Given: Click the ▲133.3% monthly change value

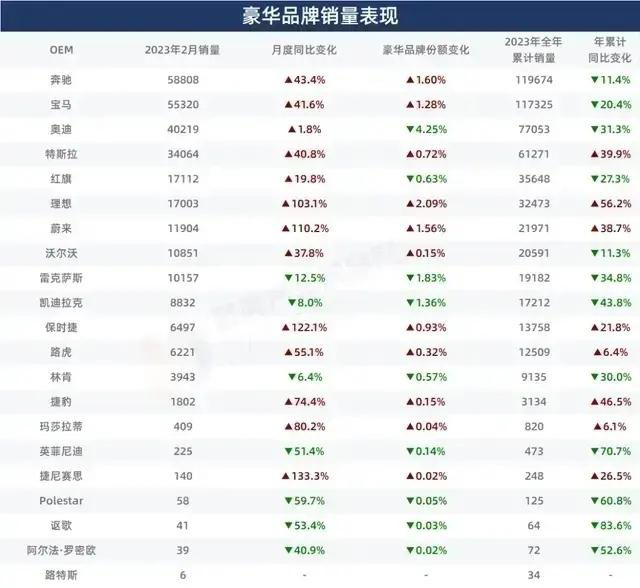Looking at the screenshot, I should tap(305, 476).
